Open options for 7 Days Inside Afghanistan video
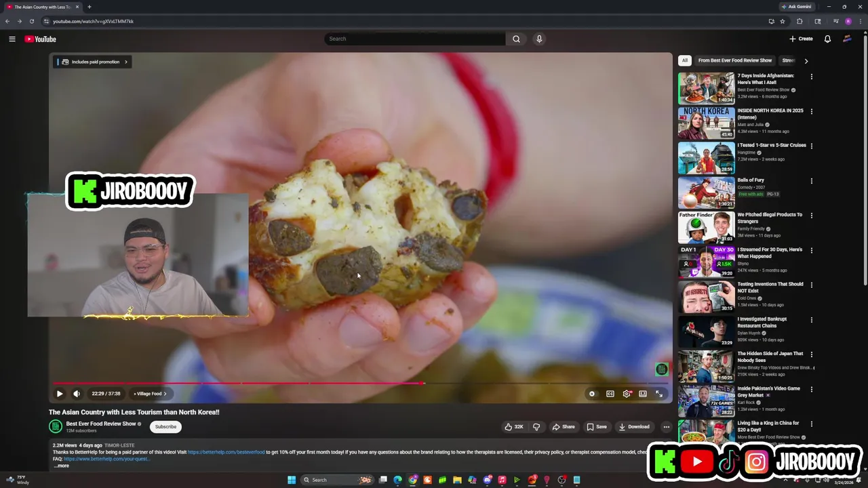 tap(811, 77)
